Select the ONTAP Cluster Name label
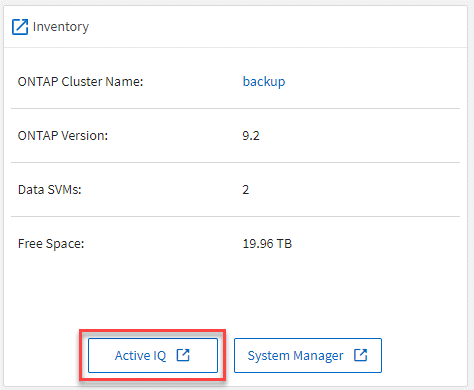Screen dimensions: 474x390 pyautogui.click(x=80, y=82)
